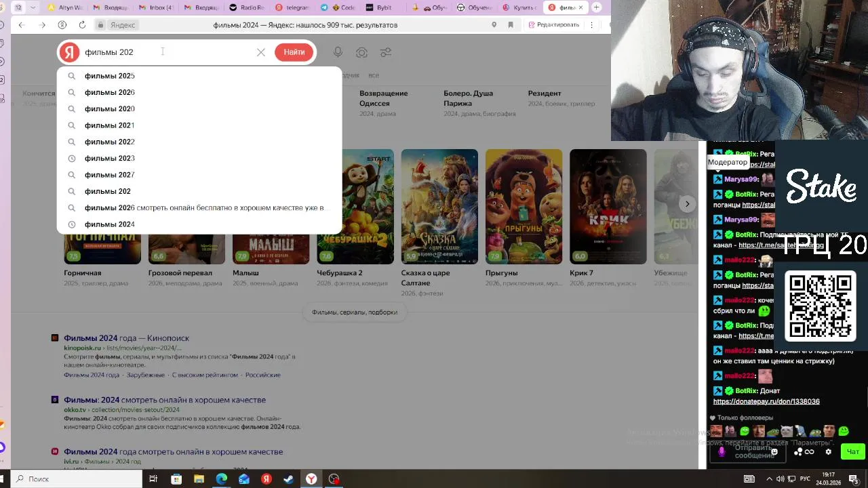Select suggestion фильмы 2026
The width and height of the screenshot is (868, 488).
coord(199,92)
